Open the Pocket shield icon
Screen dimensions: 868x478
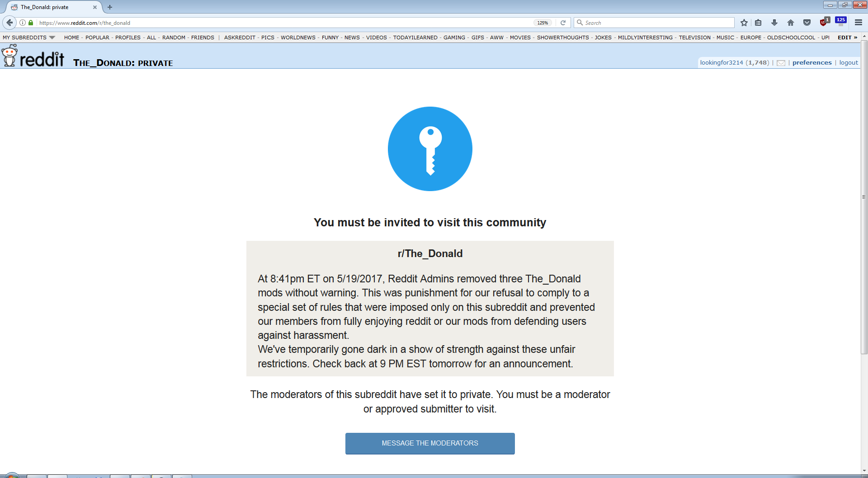(807, 23)
